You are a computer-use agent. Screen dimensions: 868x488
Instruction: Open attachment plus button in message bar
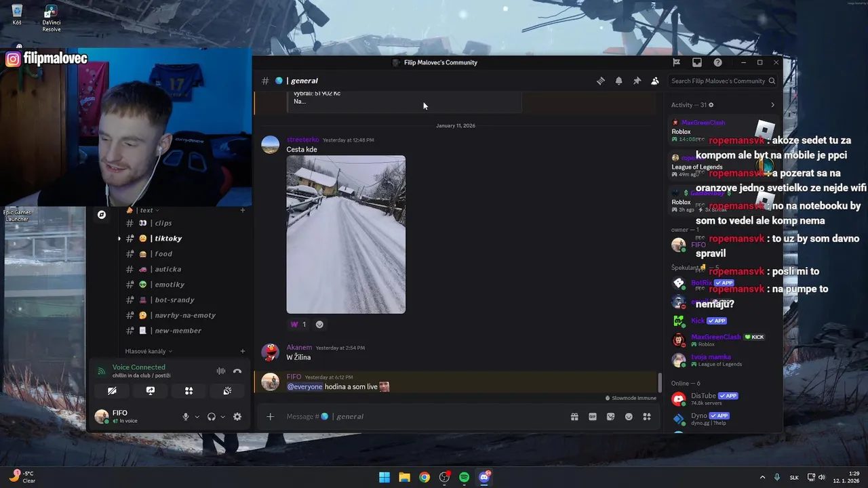270,416
